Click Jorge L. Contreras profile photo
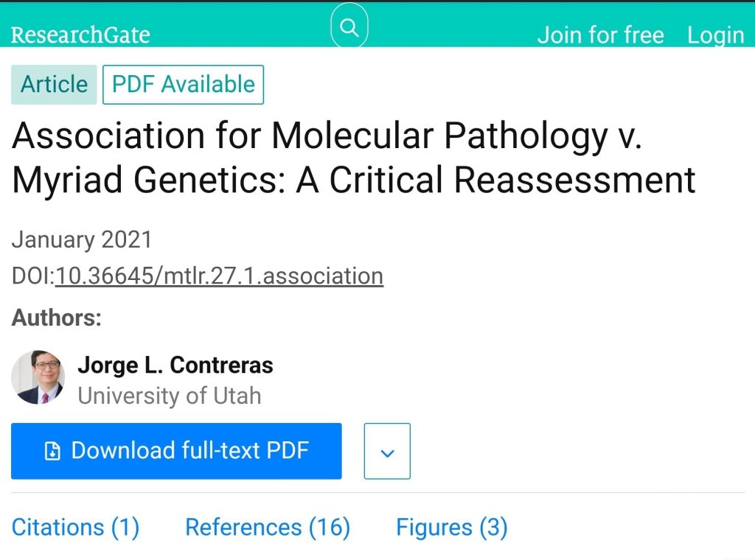Image resolution: width=755 pixels, height=560 pixels. pos(38,378)
